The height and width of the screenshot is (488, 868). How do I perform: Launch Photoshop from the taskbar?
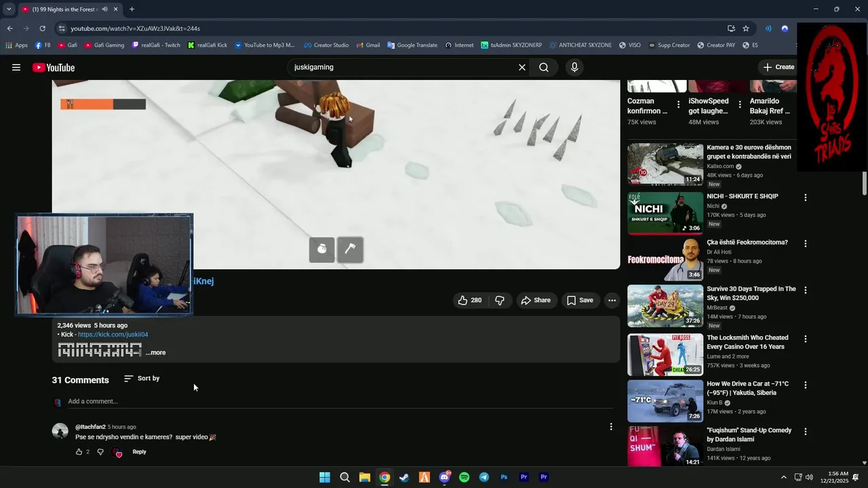504,477
